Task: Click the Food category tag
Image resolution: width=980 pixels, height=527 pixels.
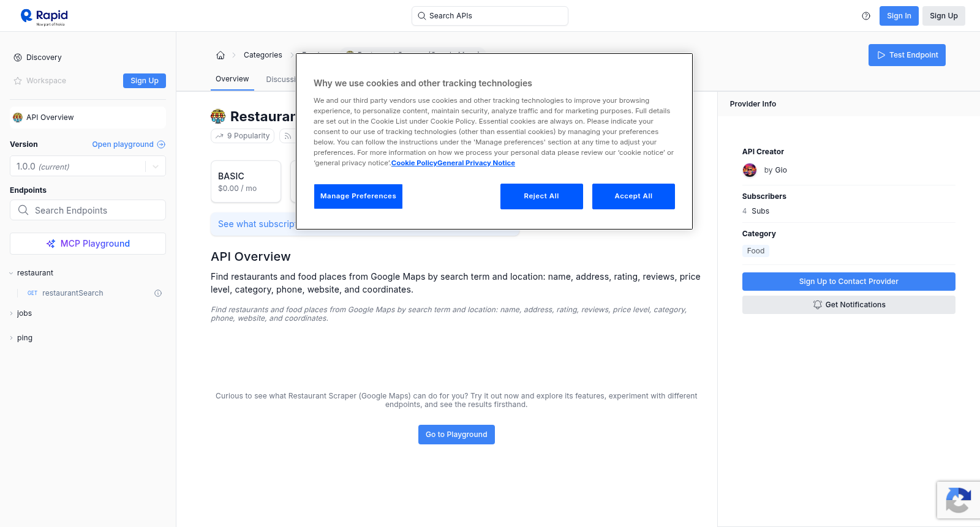Action: 756,251
